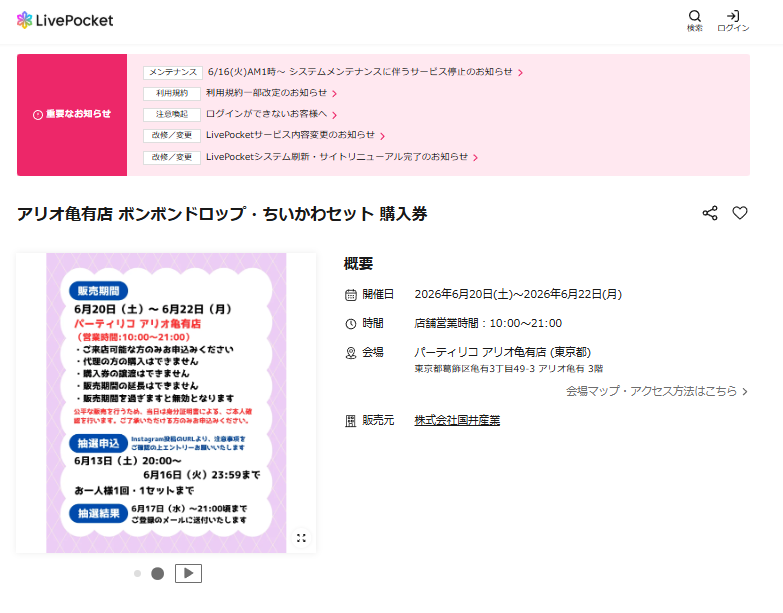This screenshot has width=783, height=613.
Task: Add event to favorites with heart icon
Action: click(740, 213)
